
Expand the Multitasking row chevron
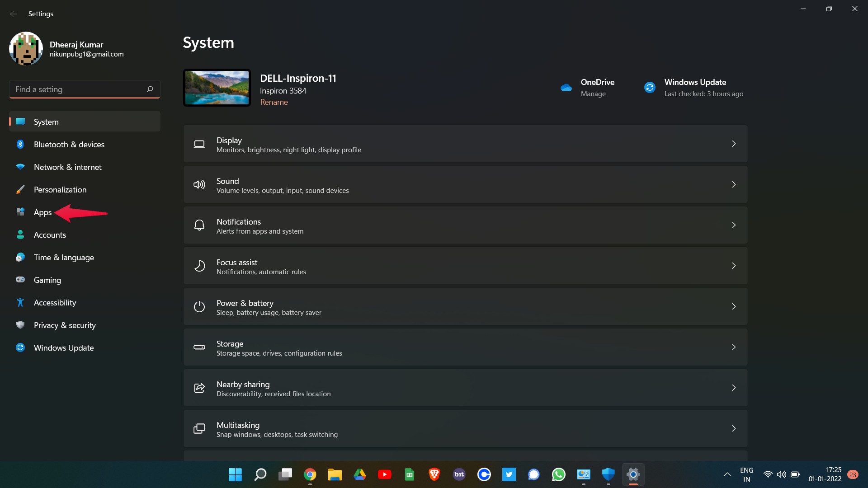pyautogui.click(x=734, y=429)
